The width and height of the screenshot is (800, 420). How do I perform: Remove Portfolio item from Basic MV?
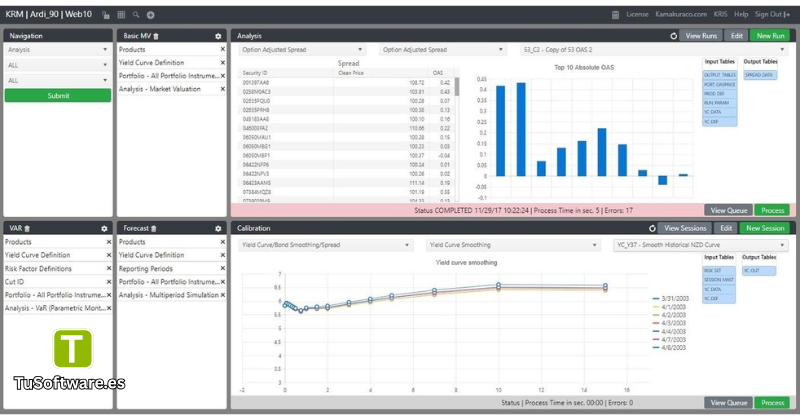tap(222, 76)
